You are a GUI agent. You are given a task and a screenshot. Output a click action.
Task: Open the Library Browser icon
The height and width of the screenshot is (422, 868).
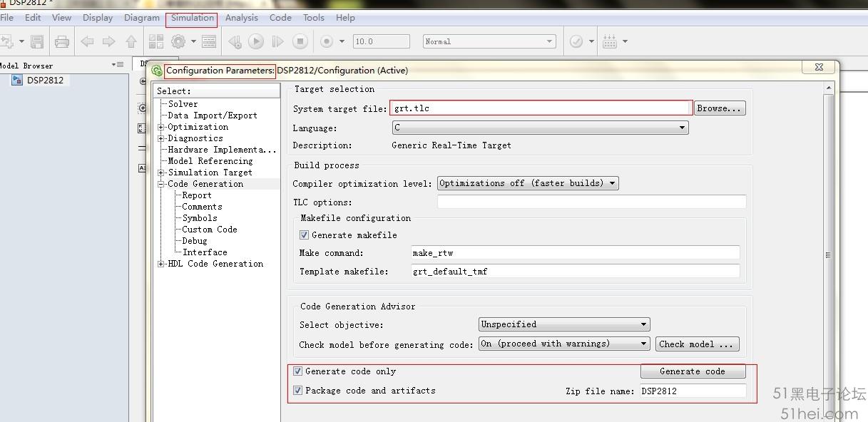pyautogui.click(x=156, y=42)
